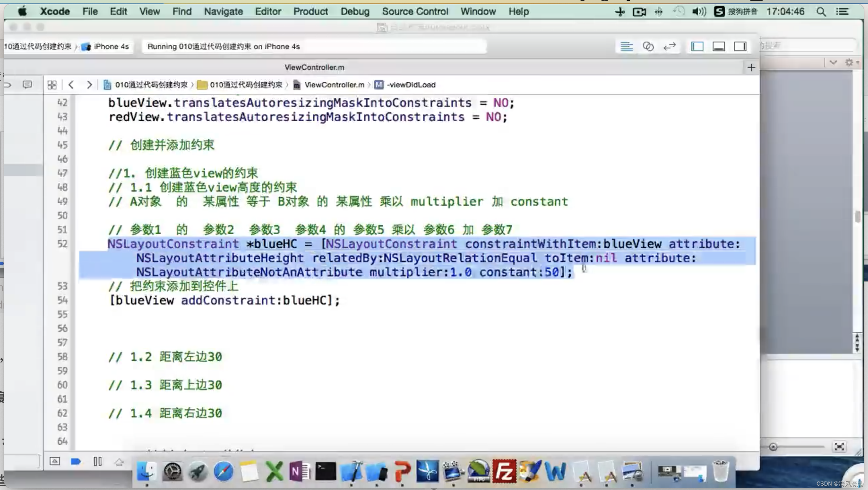Toggle the Navigator panel
Screen dimensions: 868x490
tap(697, 46)
